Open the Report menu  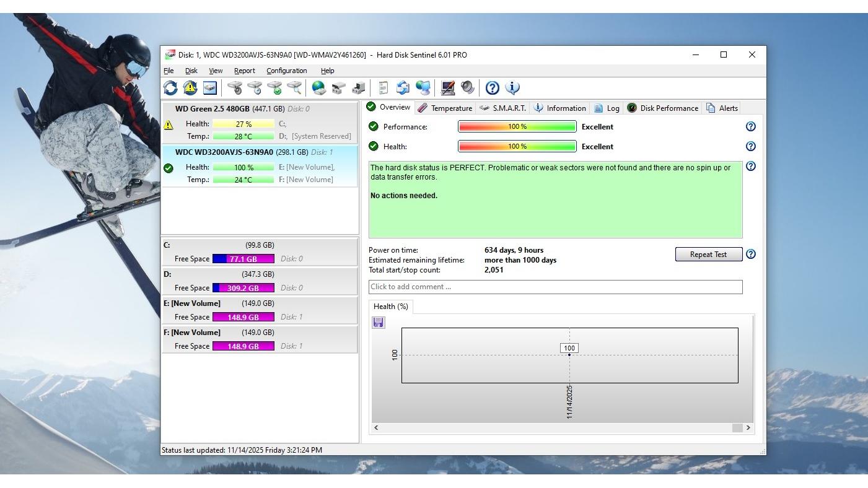click(x=244, y=71)
